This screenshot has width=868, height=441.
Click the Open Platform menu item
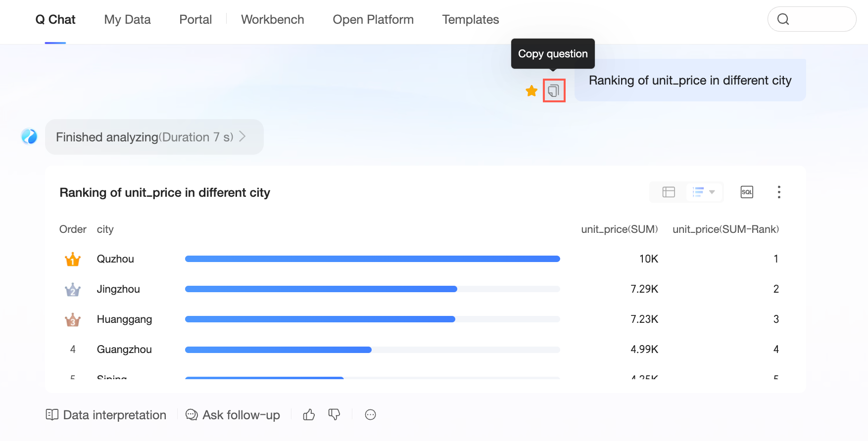pos(373,20)
